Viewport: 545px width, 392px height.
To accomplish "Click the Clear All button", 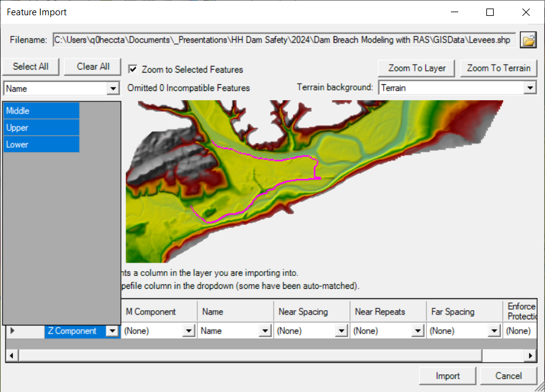I will (93, 67).
